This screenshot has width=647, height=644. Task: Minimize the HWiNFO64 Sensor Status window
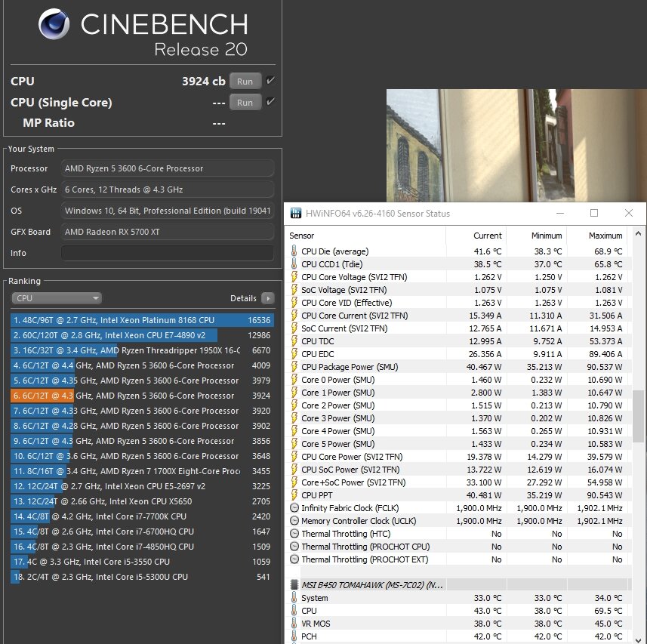point(560,214)
